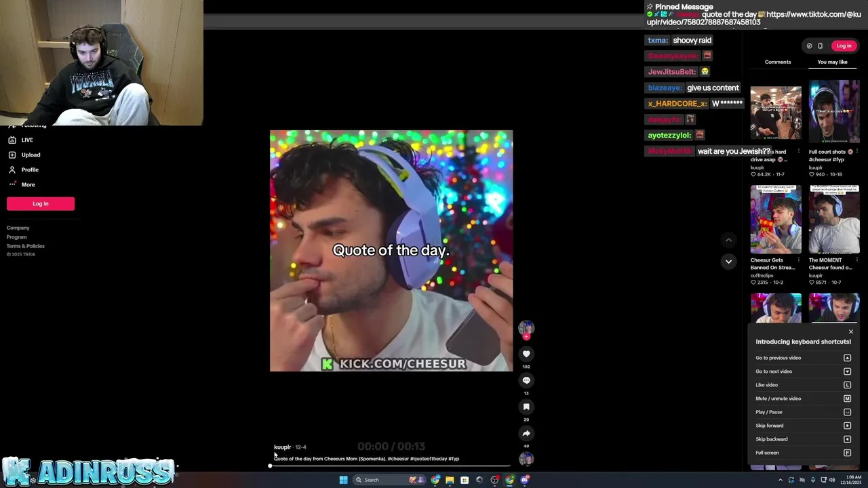Like the video with the heart icon
The width and height of the screenshot is (868, 488).
[x=526, y=354]
